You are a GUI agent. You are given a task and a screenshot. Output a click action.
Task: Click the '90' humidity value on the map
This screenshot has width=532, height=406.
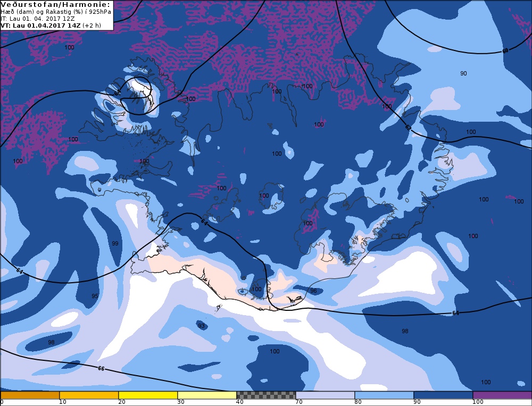(x=463, y=73)
